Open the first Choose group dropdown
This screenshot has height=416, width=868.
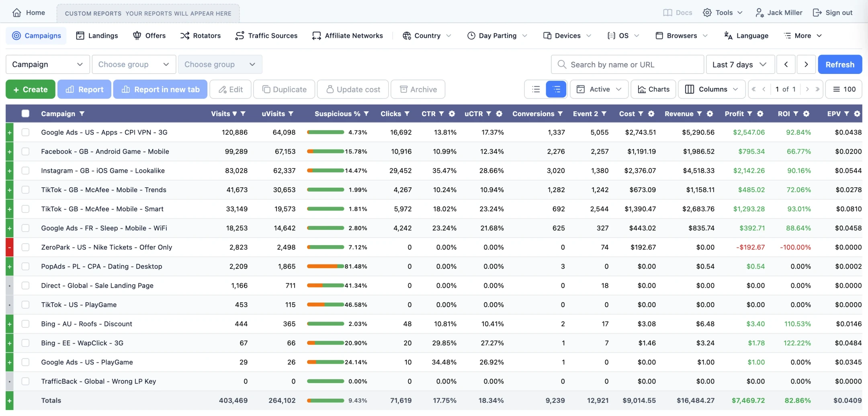click(134, 64)
